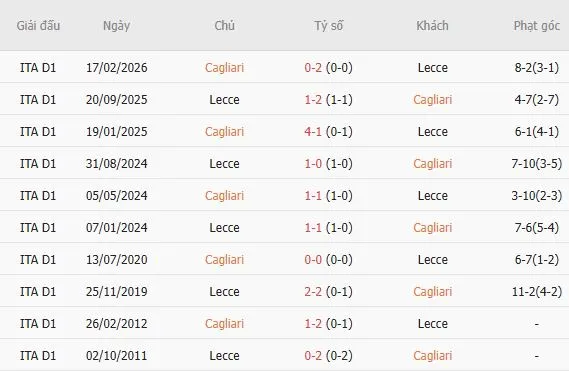The image size is (569, 371).
Task: Click the 1-2 score on 26/02/2012
Action: coord(313,323)
